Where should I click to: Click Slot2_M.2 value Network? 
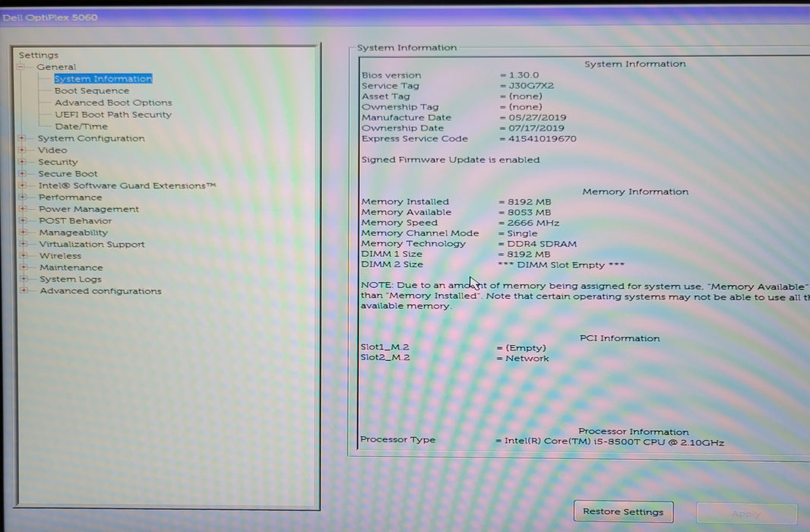point(527,358)
